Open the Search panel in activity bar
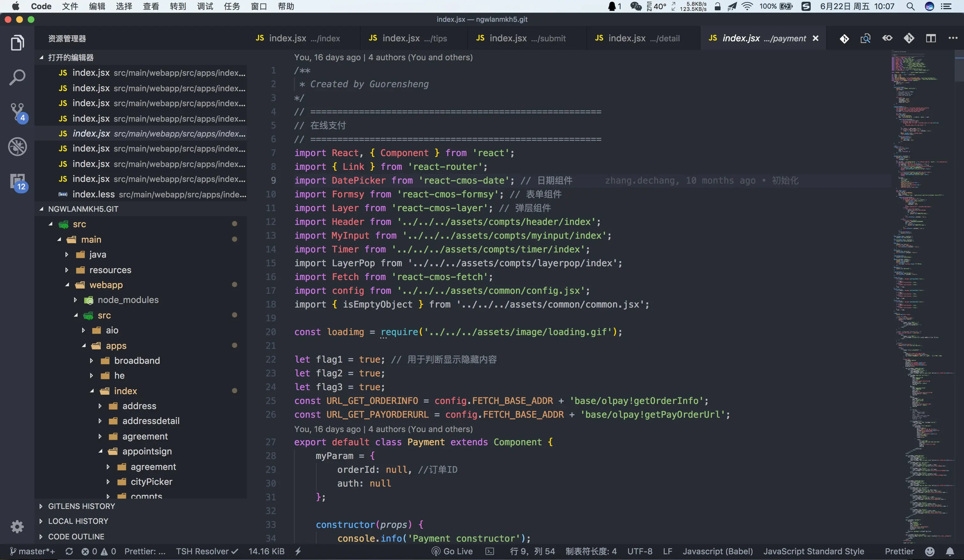Viewport: 964px width, 560px height. (x=17, y=77)
